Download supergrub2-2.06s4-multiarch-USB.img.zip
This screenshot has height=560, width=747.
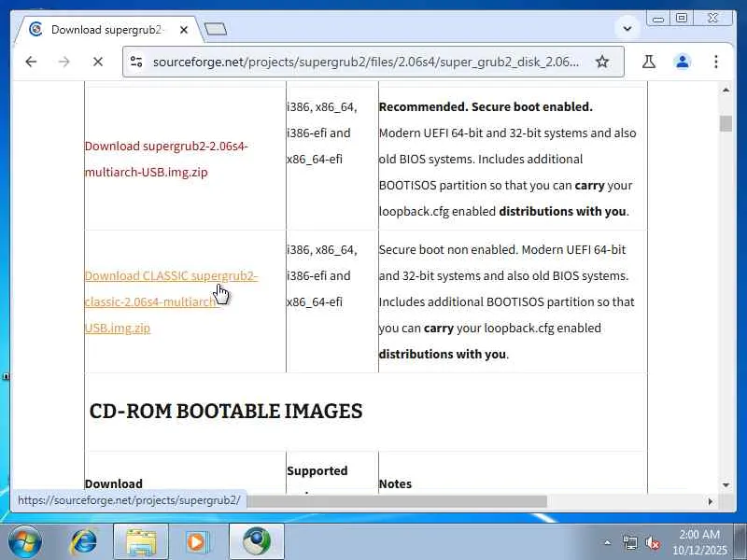coord(166,159)
